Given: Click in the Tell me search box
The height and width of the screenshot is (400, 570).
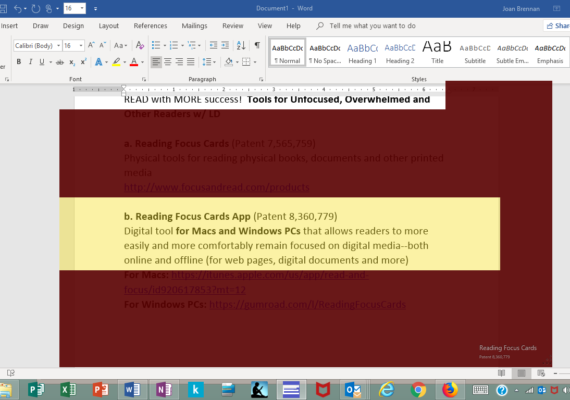Looking at the screenshot, I should click(x=372, y=26).
